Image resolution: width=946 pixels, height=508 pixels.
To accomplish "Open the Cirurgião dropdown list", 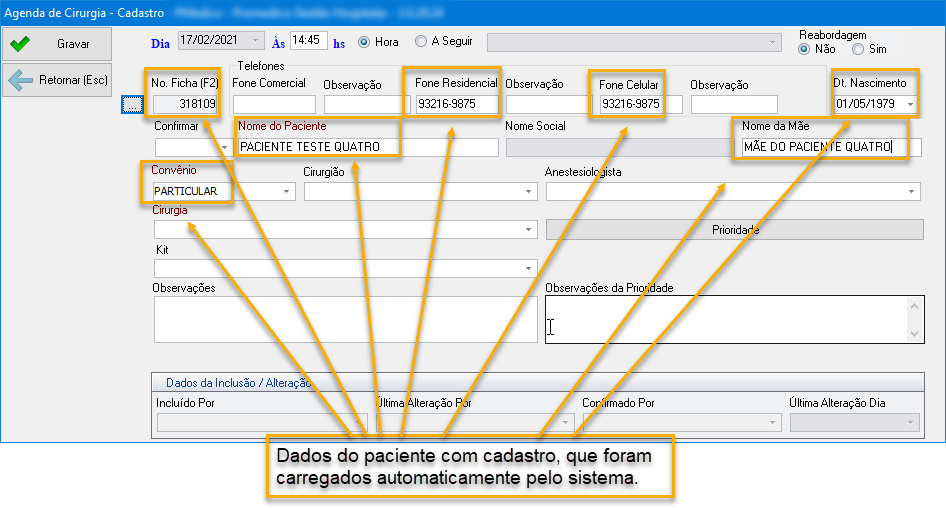I will click(528, 191).
